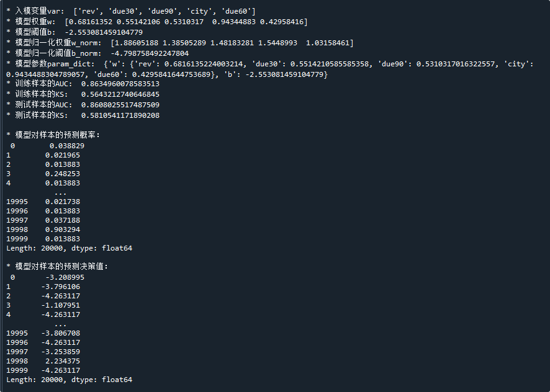
Task: Click the input variable list containing 'city'
Action: point(165,11)
